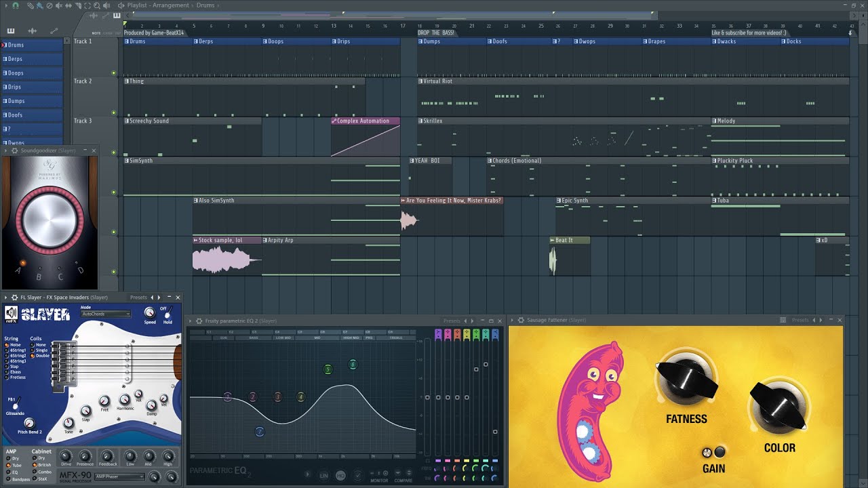Mute Track 2 using its green dot
868x488 pixels.
tap(113, 113)
